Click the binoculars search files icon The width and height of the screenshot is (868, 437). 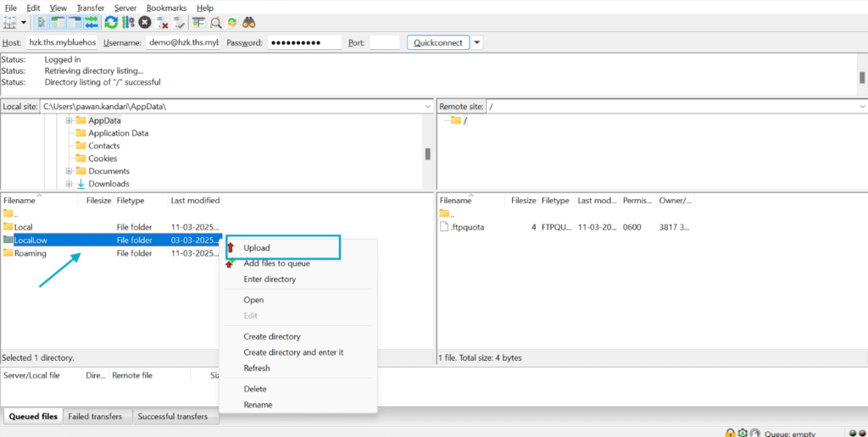(x=249, y=23)
